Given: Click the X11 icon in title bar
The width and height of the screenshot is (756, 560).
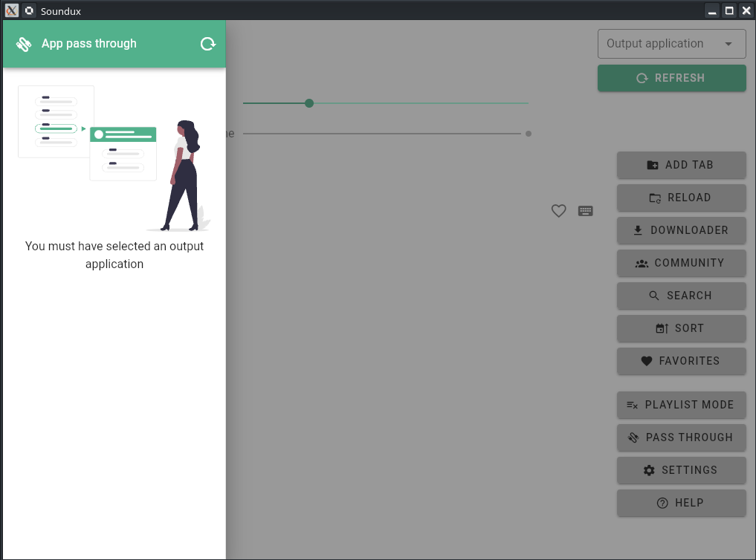Looking at the screenshot, I should [12, 10].
